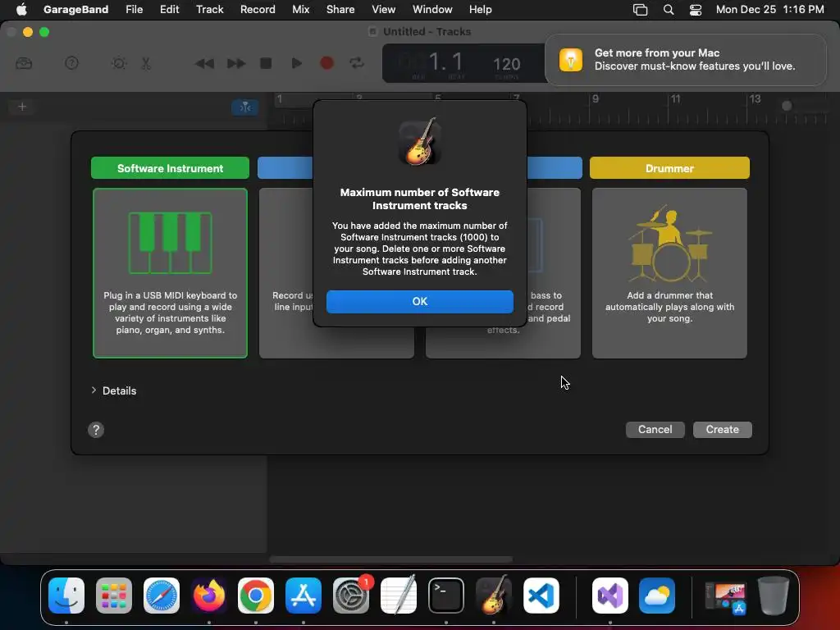Click the "Mon Dec 25 1:16 PM" clock
840x630 pixels.
(769, 9)
